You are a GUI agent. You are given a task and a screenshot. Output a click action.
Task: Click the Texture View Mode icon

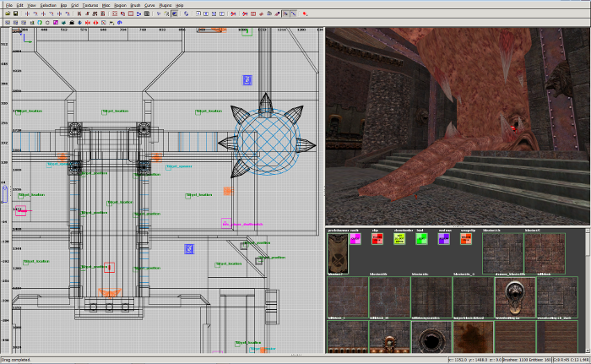point(159,14)
